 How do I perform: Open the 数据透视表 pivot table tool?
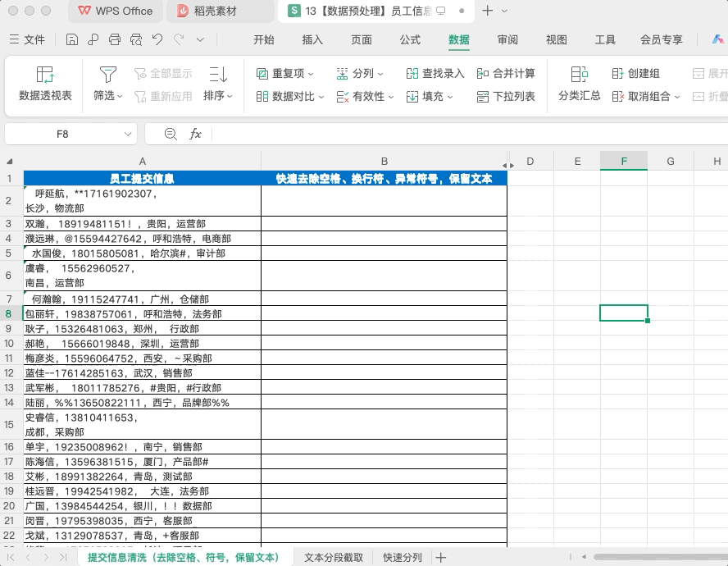(45, 84)
